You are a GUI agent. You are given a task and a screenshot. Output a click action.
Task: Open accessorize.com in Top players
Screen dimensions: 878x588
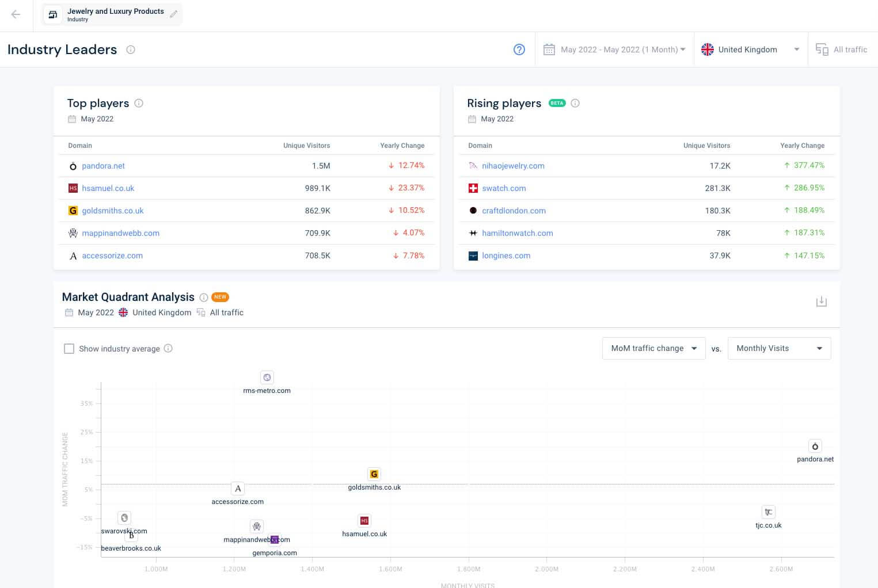112,255
